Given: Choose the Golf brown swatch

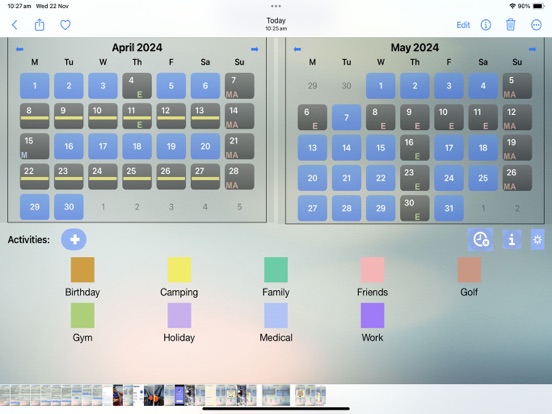Looking at the screenshot, I should pyautogui.click(x=469, y=270).
